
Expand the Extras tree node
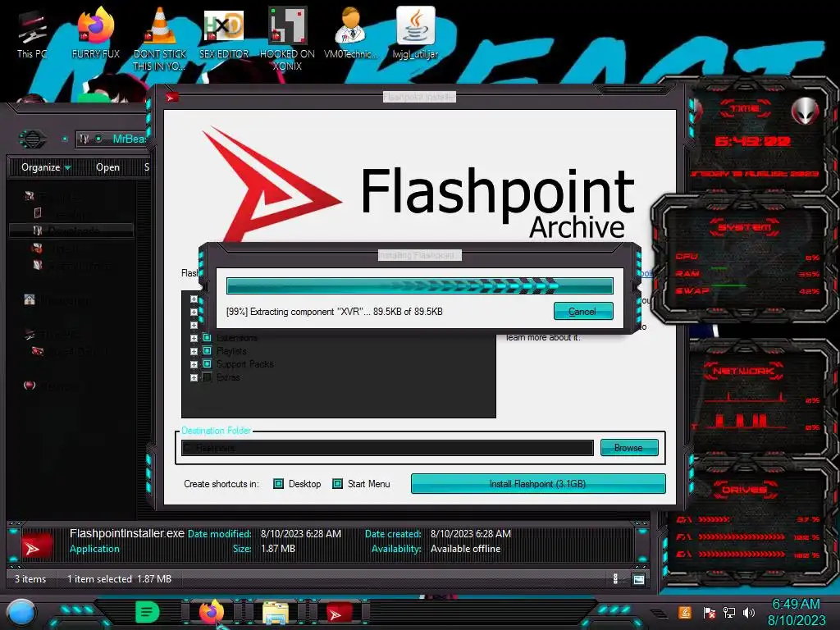tap(194, 377)
